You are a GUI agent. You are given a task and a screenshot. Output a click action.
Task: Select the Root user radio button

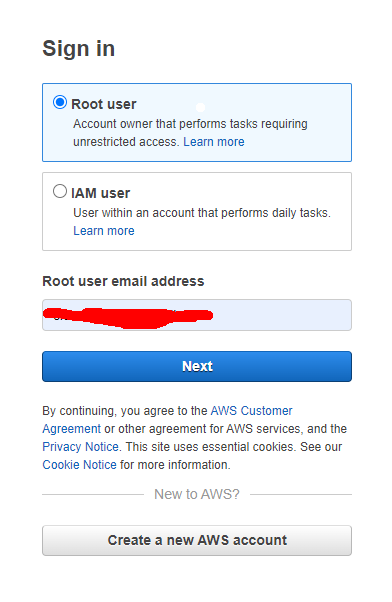tap(60, 102)
